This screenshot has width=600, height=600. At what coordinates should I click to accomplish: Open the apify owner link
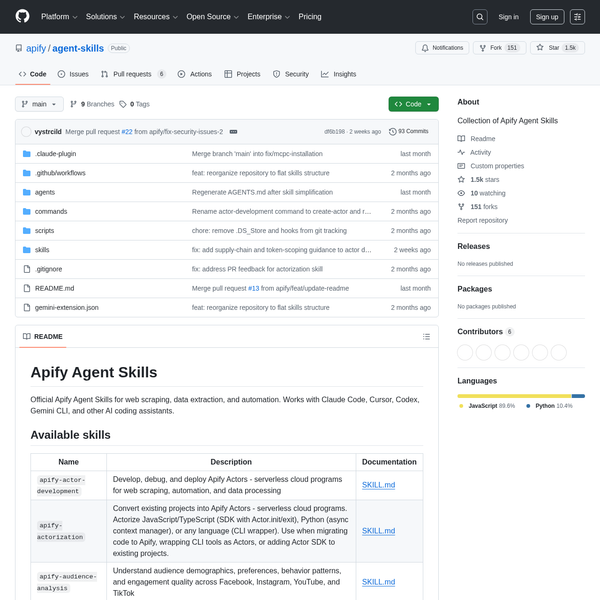tap(36, 48)
